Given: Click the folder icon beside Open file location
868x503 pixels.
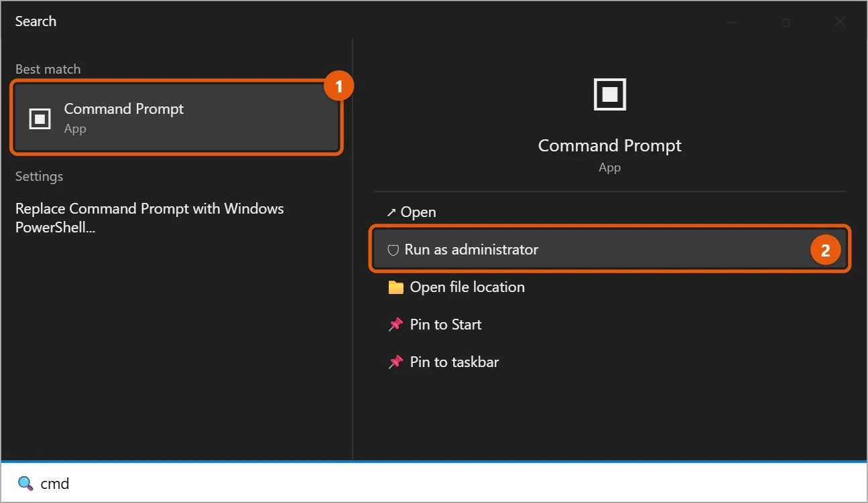Looking at the screenshot, I should tap(396, 287).
